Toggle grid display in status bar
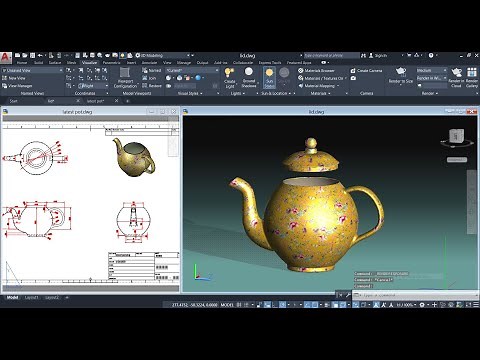480x360 pixels. point(239,305)
